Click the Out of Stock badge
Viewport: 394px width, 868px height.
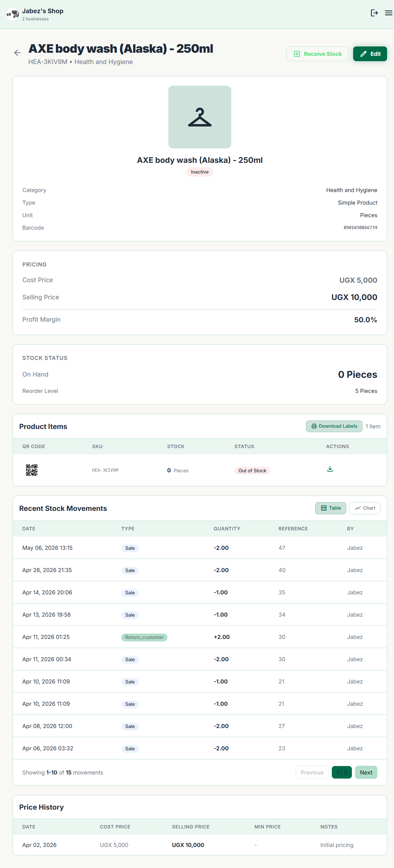point(252,471)
